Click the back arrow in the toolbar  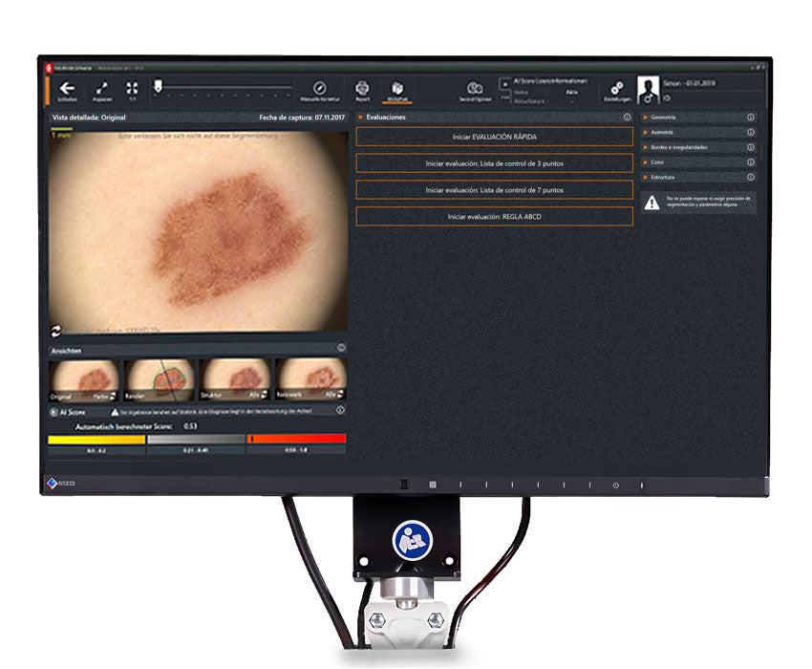tap(68, 88)
